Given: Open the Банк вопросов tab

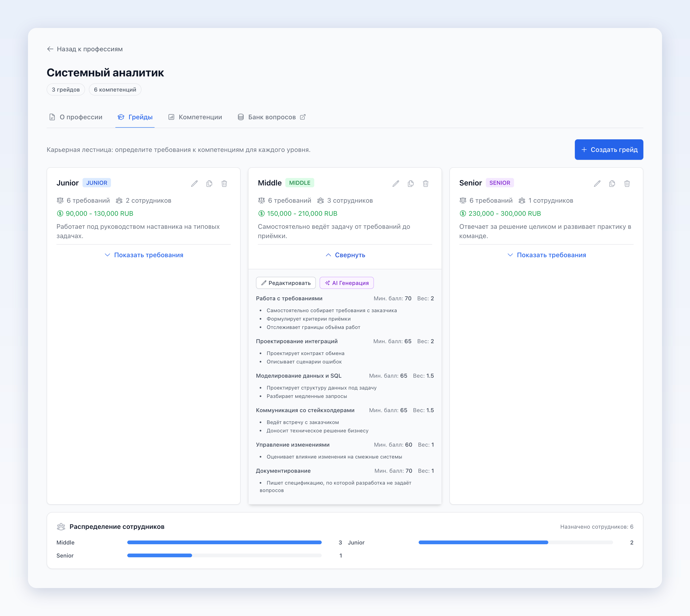Looking at the screenshot, I should point(272,117).
